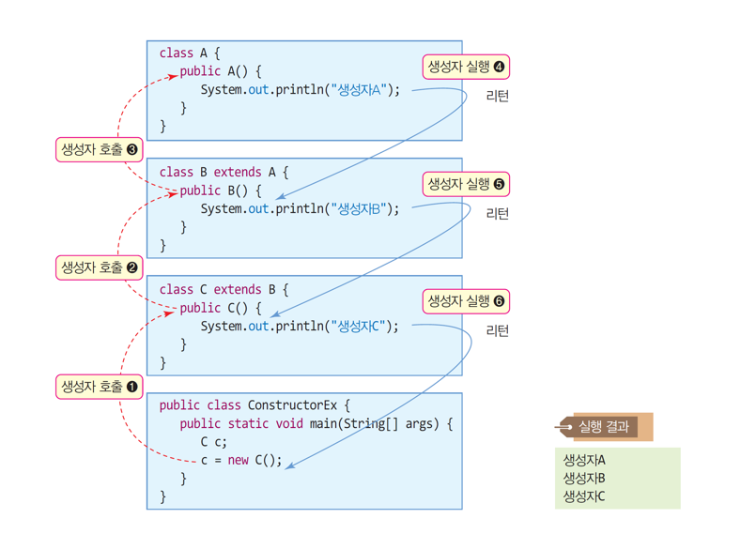
Task: Click the "생성자 실행 ❻" label
Action: tap(466, 301)
